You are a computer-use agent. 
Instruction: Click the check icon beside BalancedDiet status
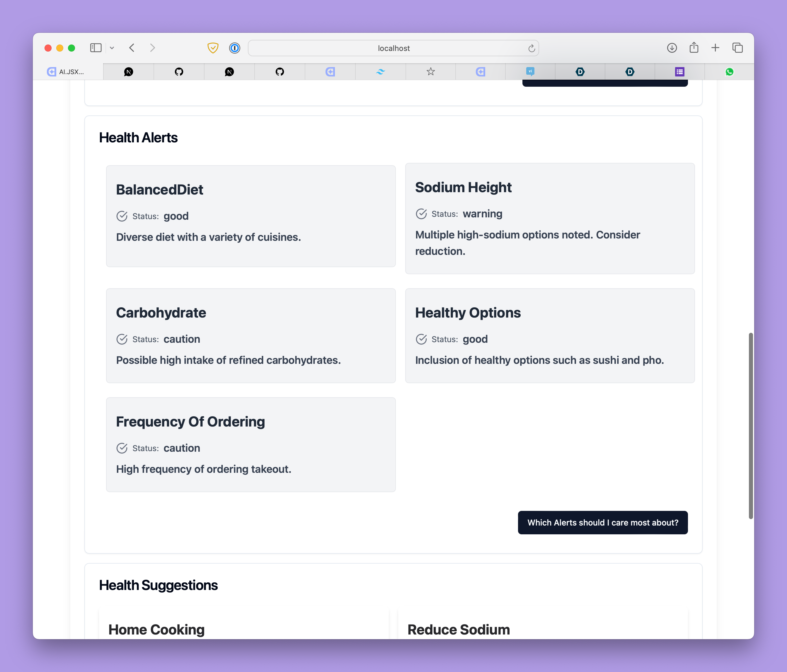coord(122,216)
